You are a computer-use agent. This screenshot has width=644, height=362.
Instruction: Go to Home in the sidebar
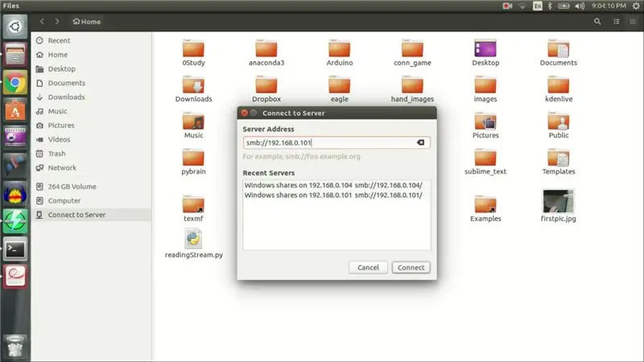57,55
